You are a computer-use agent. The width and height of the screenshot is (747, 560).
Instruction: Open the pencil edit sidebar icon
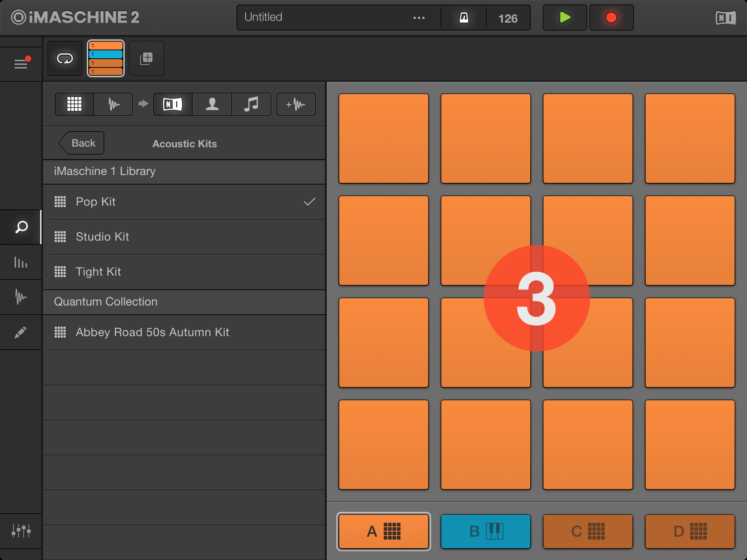point(21,332)
